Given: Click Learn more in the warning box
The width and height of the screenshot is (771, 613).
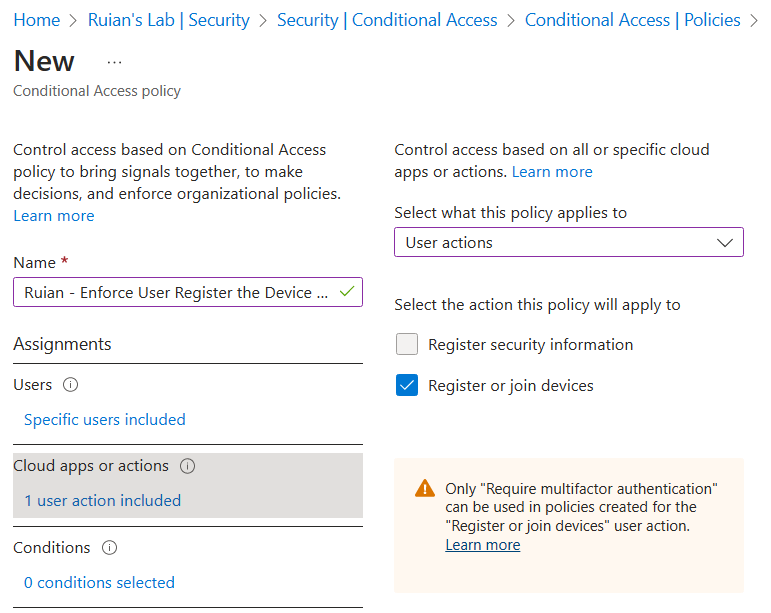Looking at the screenshot, I should (x=483, y=545).
